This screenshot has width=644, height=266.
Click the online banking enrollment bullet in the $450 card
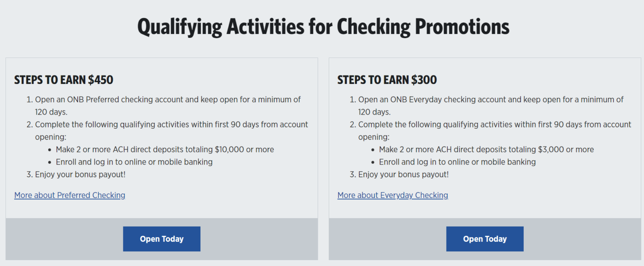tap(134, 162)
